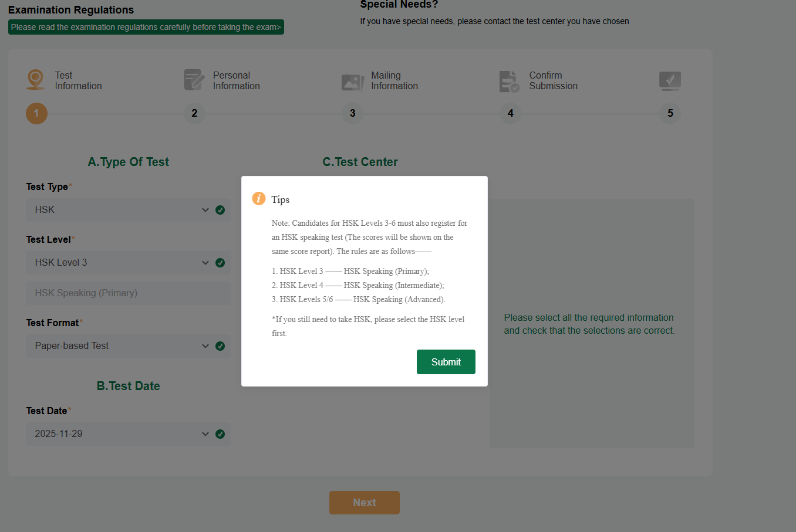
Task: Click the HSK Speaking (Primary) field
Action: pos(128,293)
